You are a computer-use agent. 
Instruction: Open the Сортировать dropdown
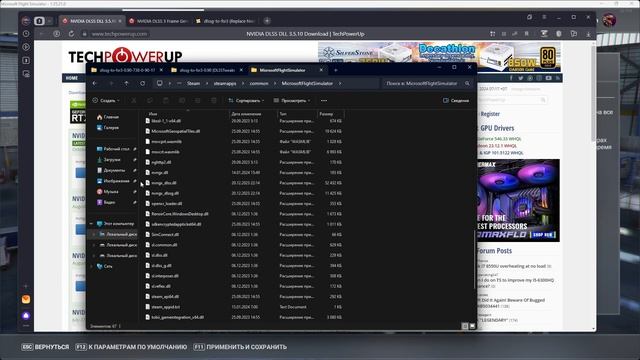coord(246,100)
